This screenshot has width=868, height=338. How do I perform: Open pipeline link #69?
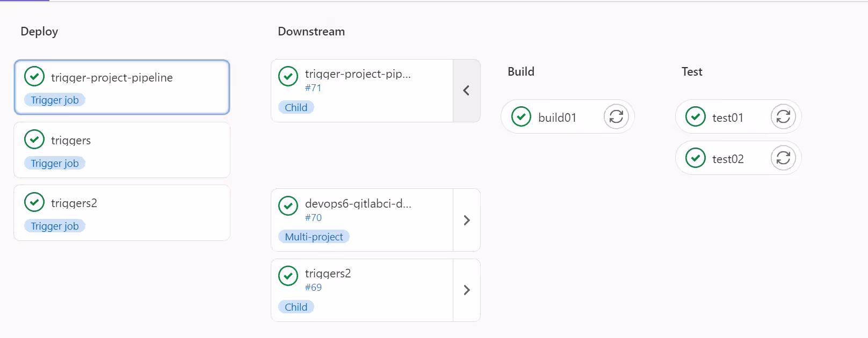(x=313, y=287)
